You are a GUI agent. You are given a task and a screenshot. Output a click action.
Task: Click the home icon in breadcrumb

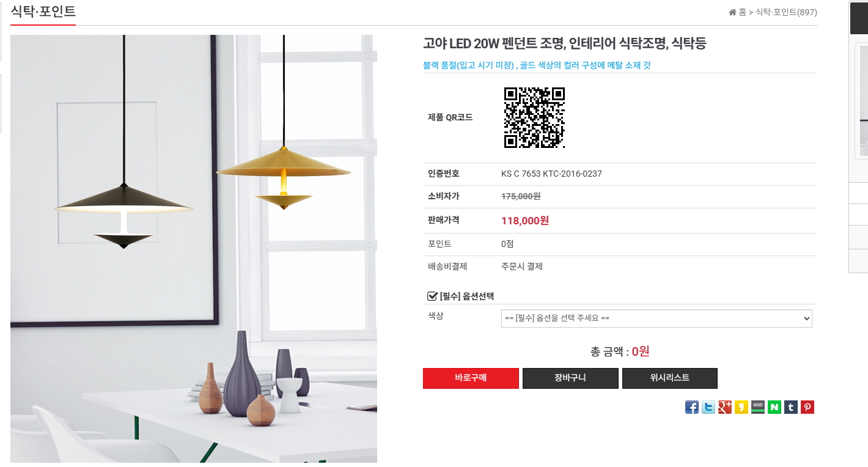click(x=732, y=12)
